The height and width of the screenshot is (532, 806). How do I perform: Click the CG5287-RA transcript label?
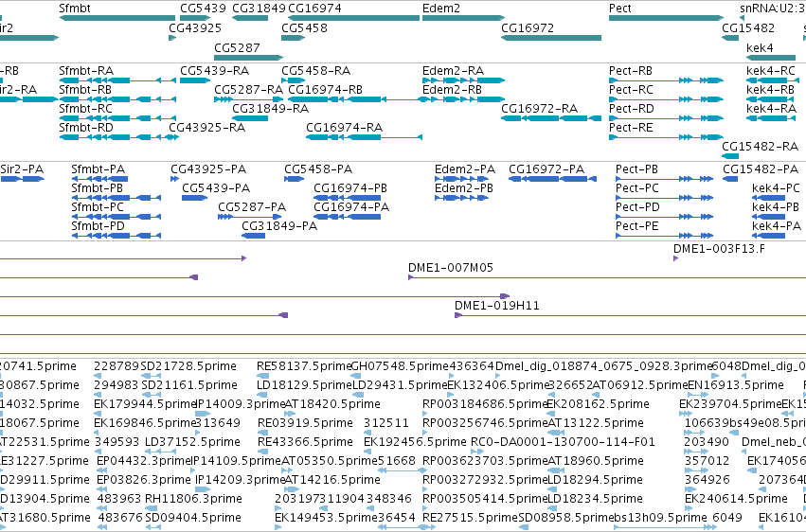pyautogui.click(x=249, y=89)
